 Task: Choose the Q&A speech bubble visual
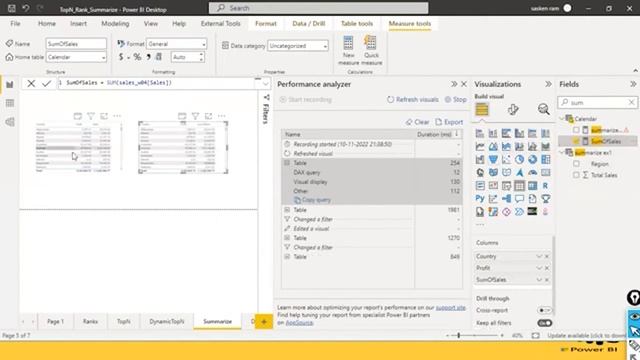pos(519,199)
